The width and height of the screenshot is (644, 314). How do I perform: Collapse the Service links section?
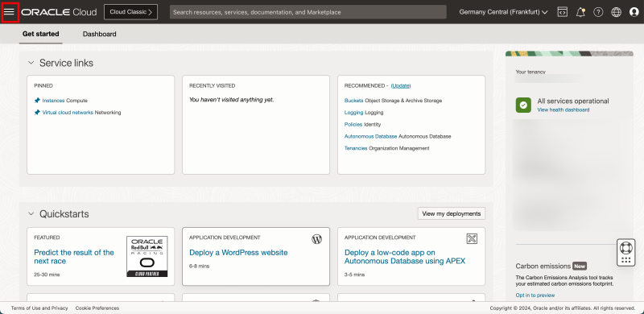tap(31, 63)
